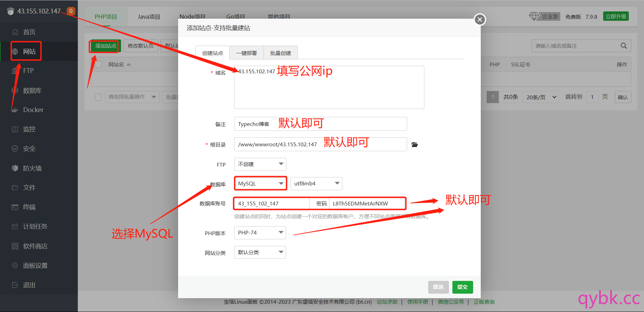Focus the 根目录 root path input

coord(321,144)
